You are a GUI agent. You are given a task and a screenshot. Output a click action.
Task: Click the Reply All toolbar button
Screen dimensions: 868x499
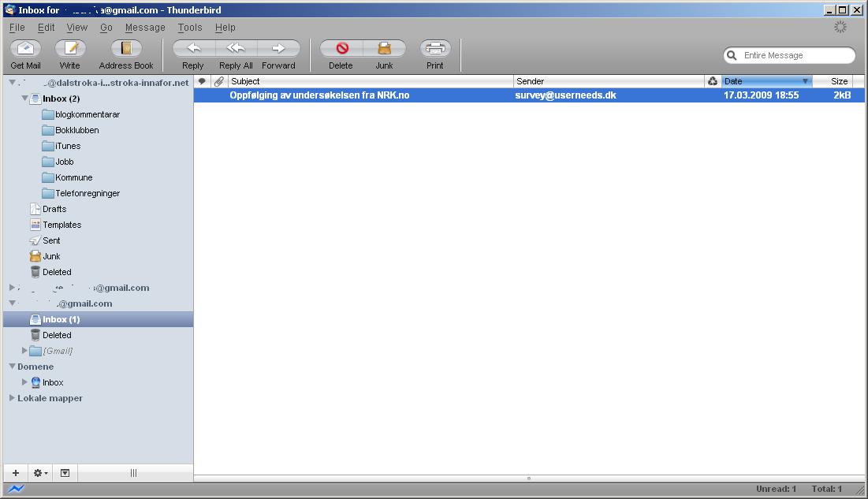coord(236,49)
